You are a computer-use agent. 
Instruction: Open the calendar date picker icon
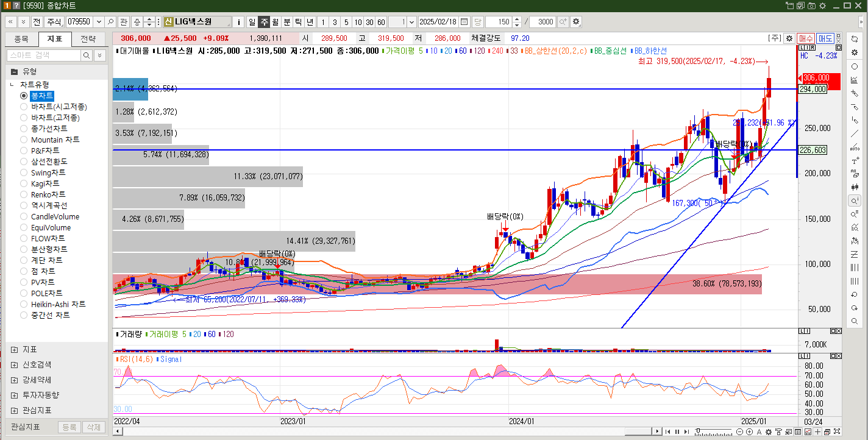tap(464, 21)
